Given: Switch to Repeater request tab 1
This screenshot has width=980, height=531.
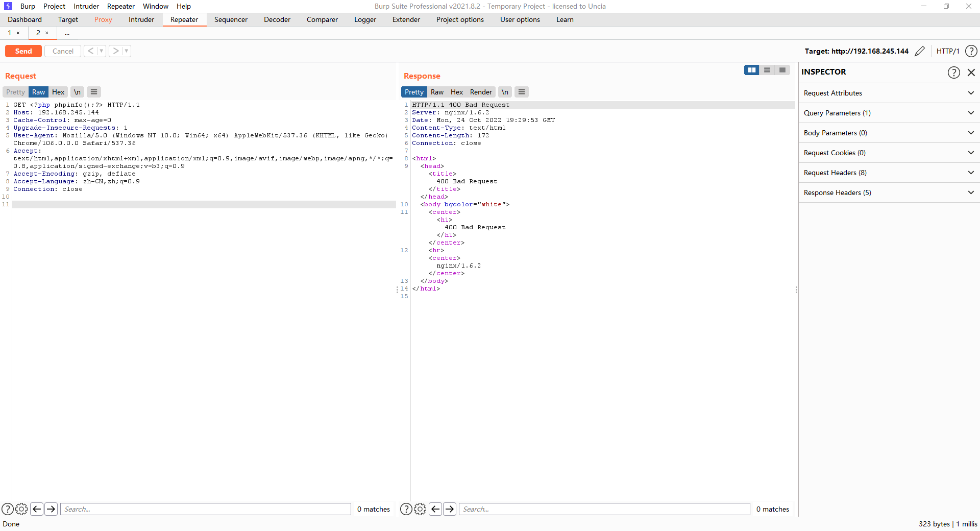Looking at the screenshot, I should (9, 33).
